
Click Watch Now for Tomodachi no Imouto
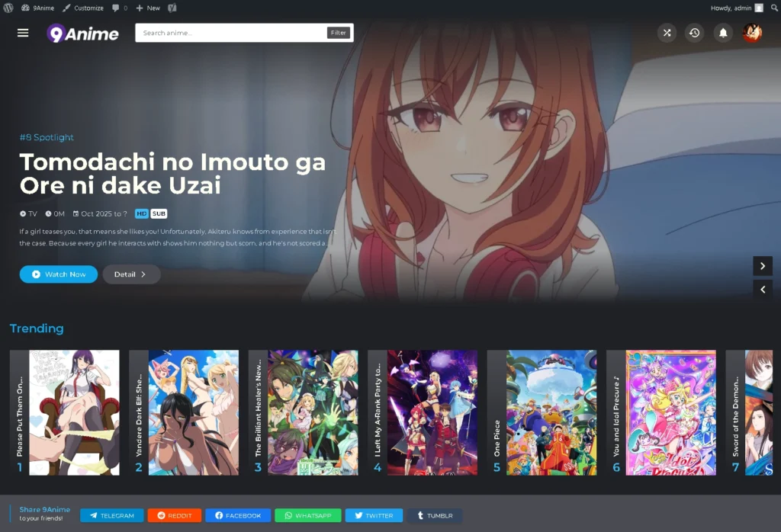[x=58, y=274]
